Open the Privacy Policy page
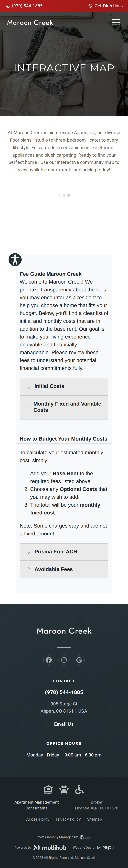128x868 pixels. point(68,819)
